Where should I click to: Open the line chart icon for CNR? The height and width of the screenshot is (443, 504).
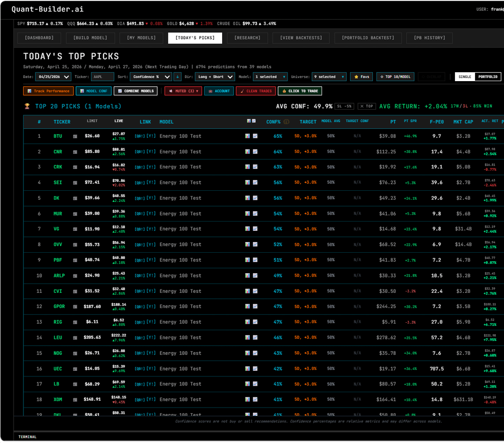pyautogui.click(x=255, y=152)
